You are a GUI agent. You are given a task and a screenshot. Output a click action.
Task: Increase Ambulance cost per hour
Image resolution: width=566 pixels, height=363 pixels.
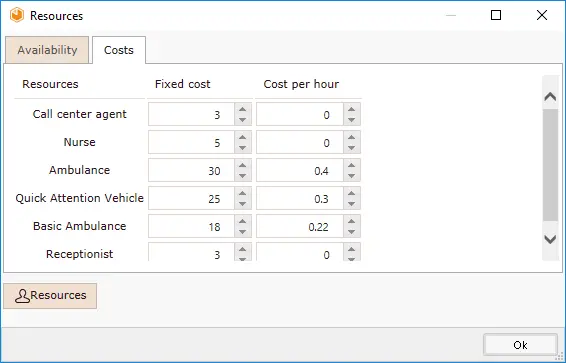point(352,165)
